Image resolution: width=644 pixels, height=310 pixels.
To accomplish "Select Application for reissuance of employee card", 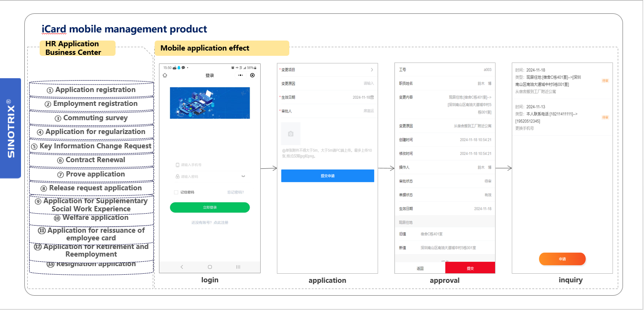I will tap(91, 234).
